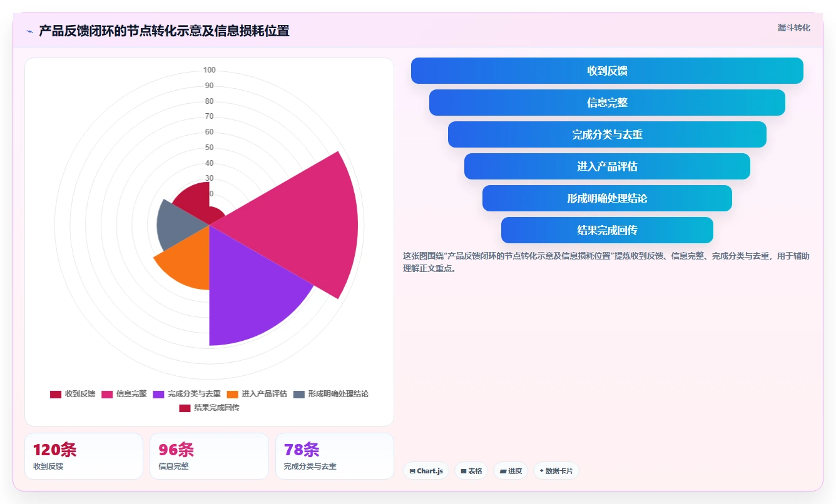Select the 进入产品评估 funnel stage

[607, 166]
